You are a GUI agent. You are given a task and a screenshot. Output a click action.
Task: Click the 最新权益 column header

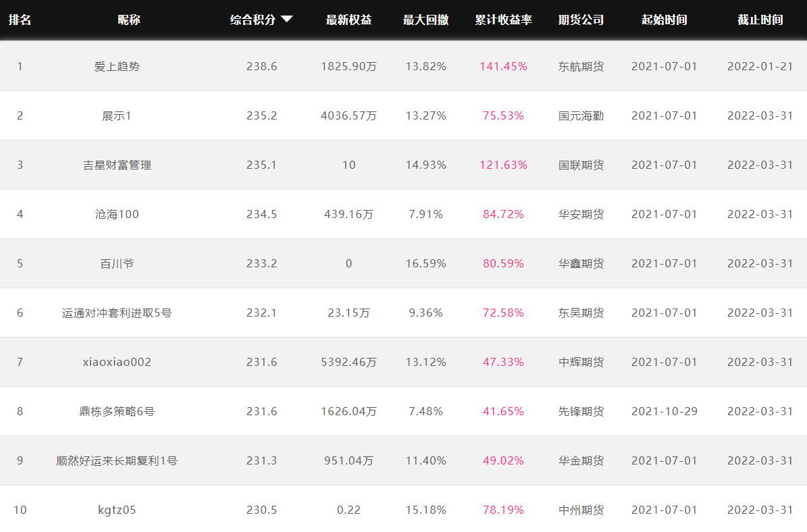(x=349, y=20)
